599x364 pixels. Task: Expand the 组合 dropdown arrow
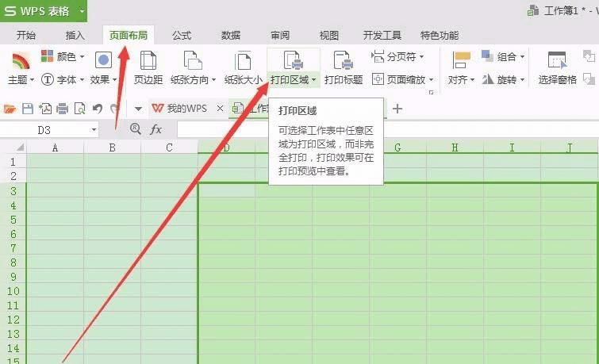(x=522, y=57)
